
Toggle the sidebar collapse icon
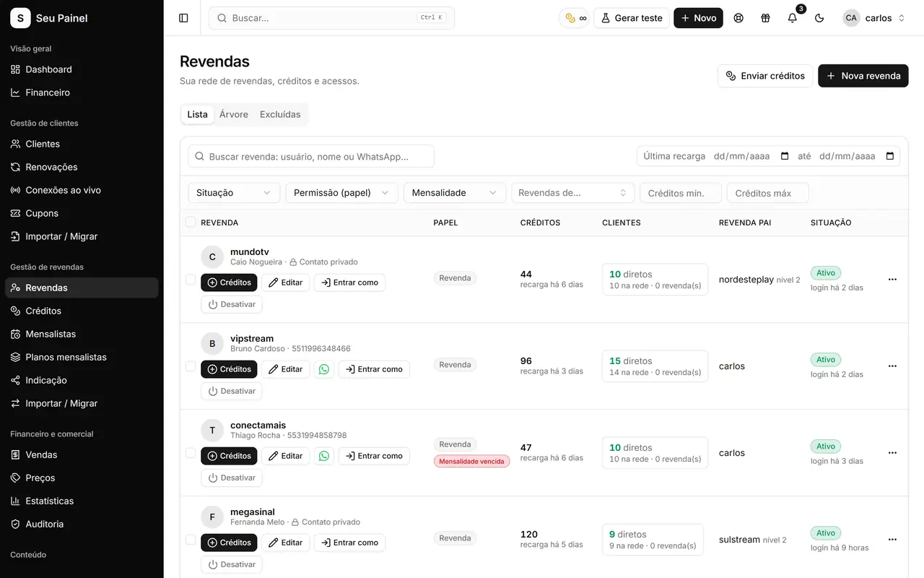[x=183, y=18]
